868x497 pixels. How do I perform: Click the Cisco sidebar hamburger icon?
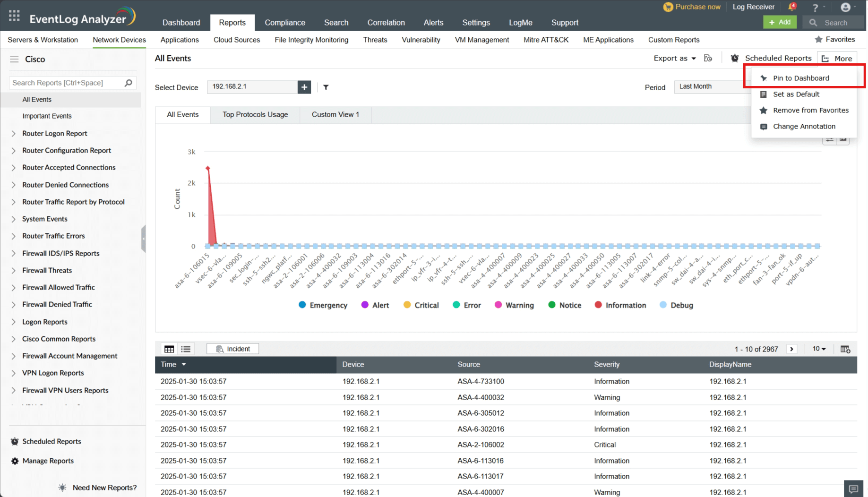pos(14,59)
